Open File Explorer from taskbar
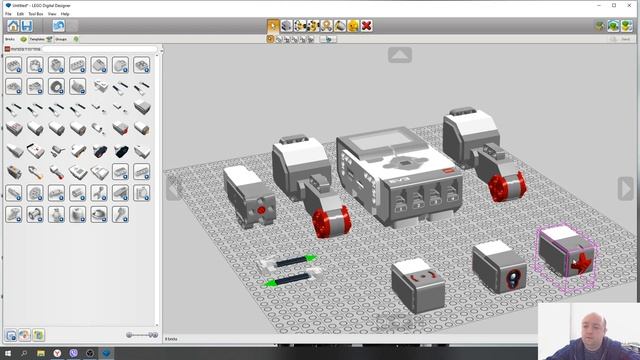This screenshot has width=640, height=360. [41, 353]
